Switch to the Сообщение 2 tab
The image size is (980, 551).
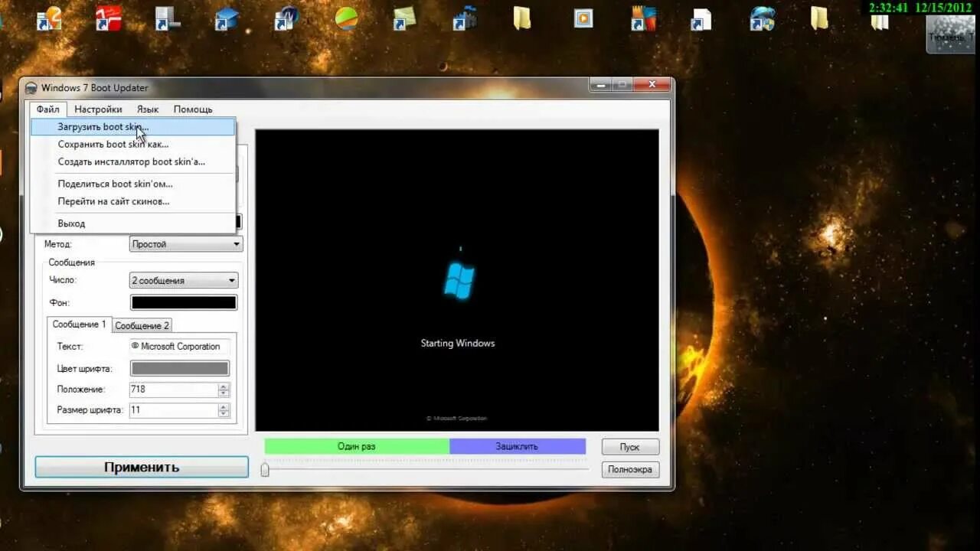coord(142,325)
